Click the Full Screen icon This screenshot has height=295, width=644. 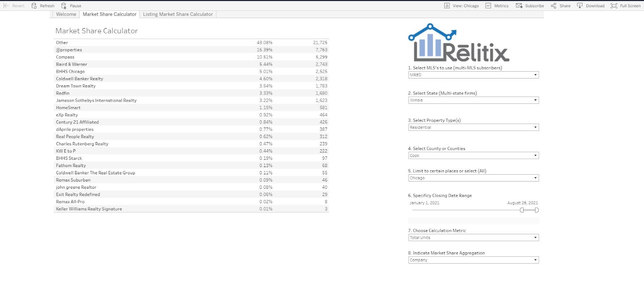614,6
